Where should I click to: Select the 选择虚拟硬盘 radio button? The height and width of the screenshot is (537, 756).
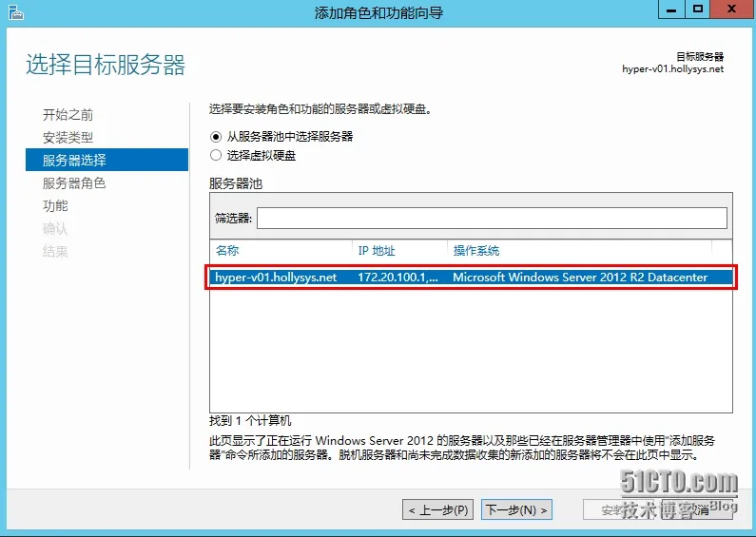point(216,155)
